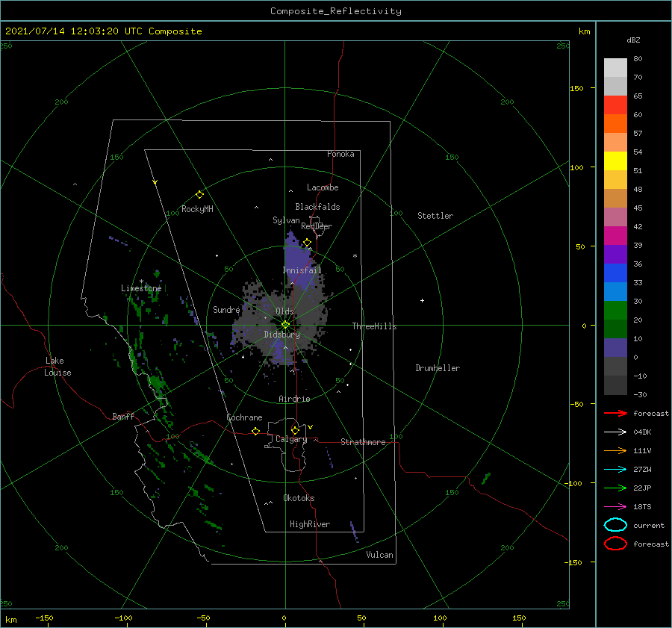672x628 pixels.
Task: Click the red forecast oval icon
Action: pyautogui.click(x=615, y=544)
